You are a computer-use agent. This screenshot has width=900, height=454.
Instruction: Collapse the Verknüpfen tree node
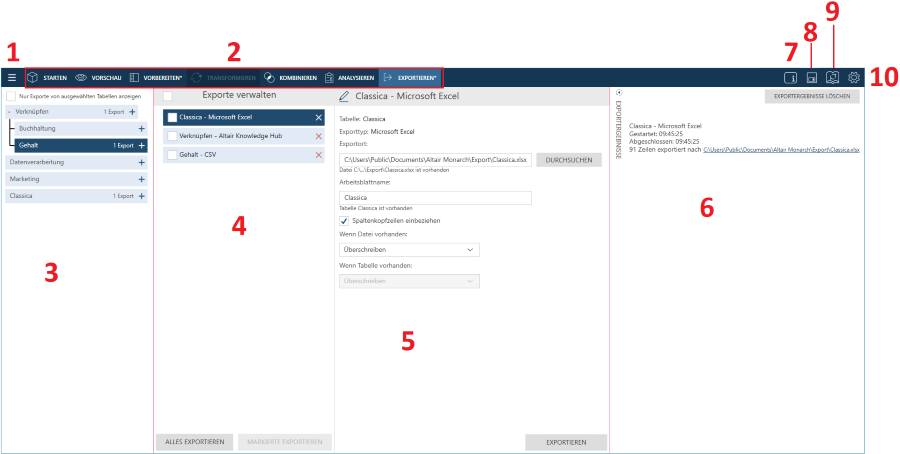(9, 112)
